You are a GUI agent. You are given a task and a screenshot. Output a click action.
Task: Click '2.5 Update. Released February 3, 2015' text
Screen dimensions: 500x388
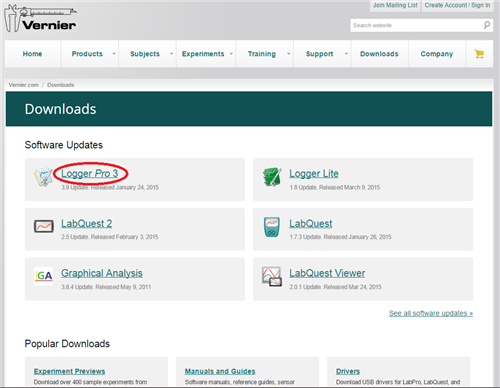[109, 237]
